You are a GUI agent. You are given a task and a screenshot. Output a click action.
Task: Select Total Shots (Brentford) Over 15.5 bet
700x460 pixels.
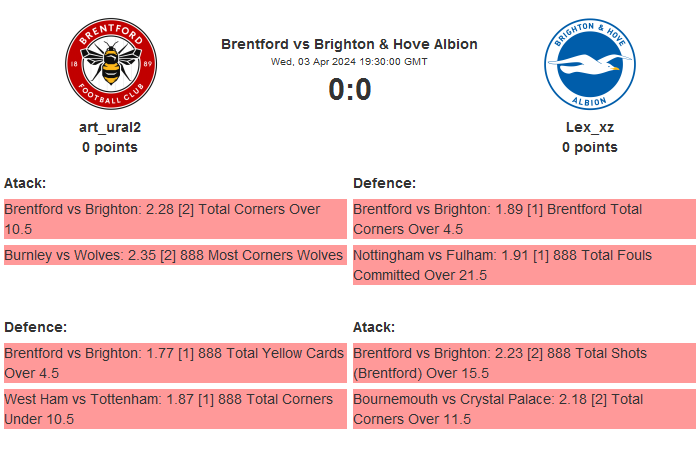(x=523, y=363)
